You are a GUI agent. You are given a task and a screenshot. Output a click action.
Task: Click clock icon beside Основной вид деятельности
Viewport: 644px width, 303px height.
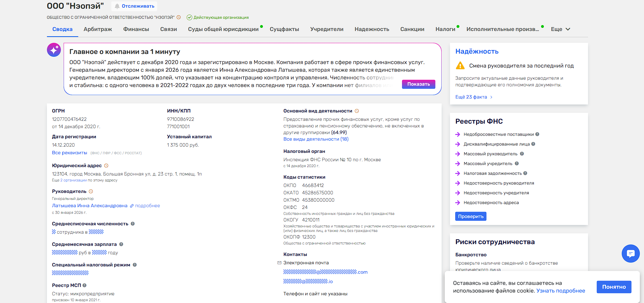357,111
